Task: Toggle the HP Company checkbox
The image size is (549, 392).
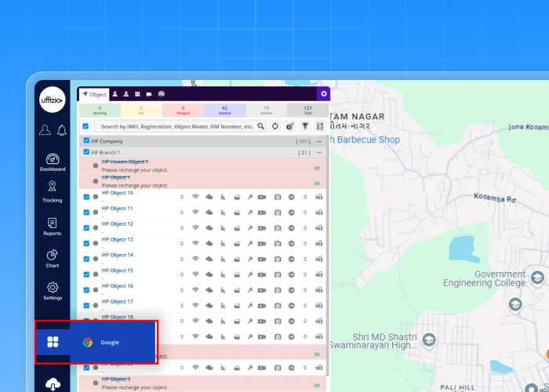Action: [86, 141]
